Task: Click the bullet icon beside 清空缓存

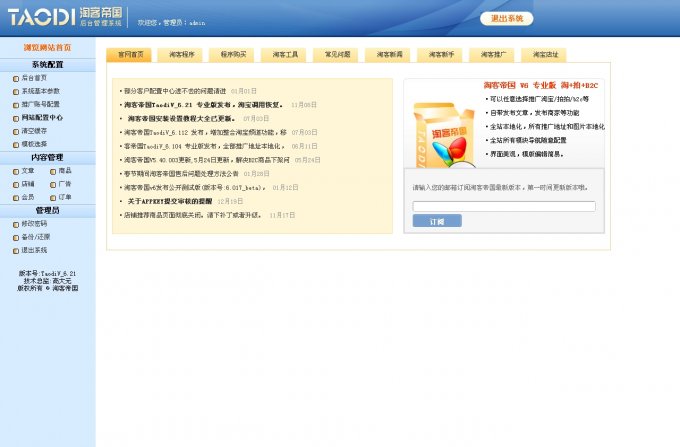Action: [16, 131]
